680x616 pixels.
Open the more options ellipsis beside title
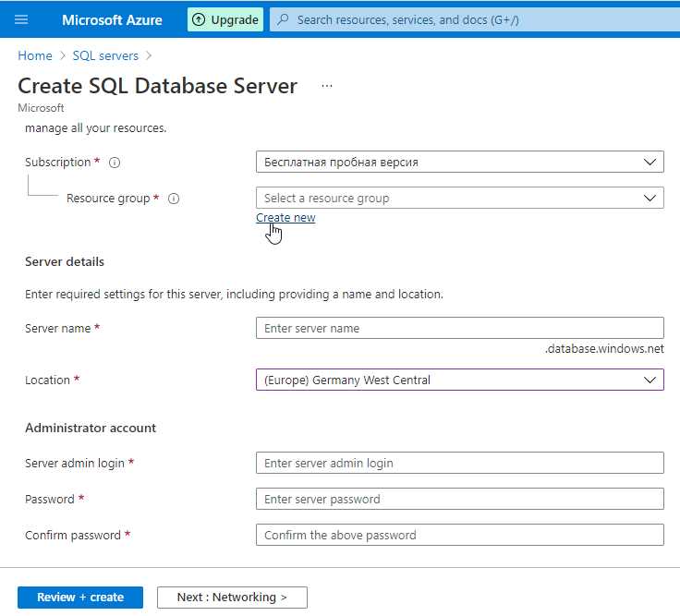tap(327, 86)
